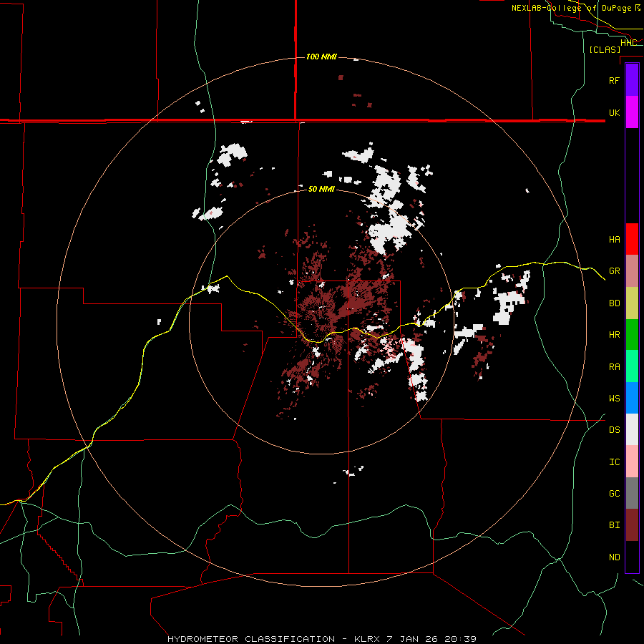Click the light green RA swatch
The width and height of the screenshot is (644, 644).
click(632, 366)
